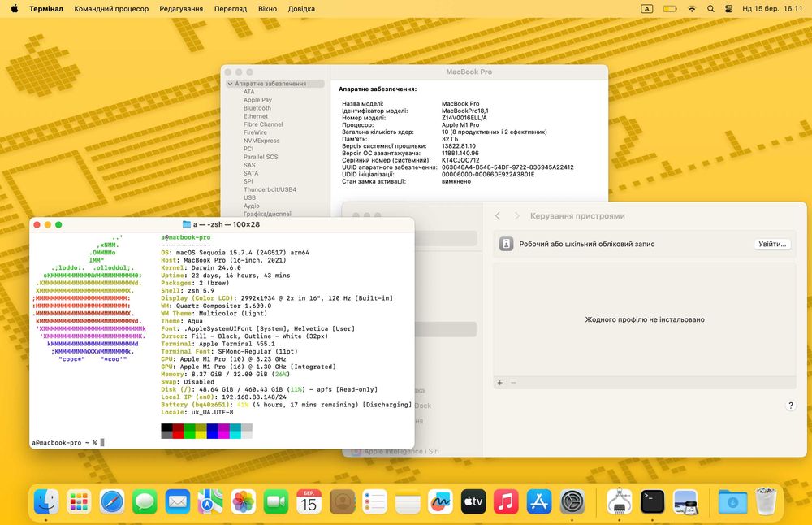Open Messages app in the Dock
Viewport: 812px width, 525px height.
[145, 501]
